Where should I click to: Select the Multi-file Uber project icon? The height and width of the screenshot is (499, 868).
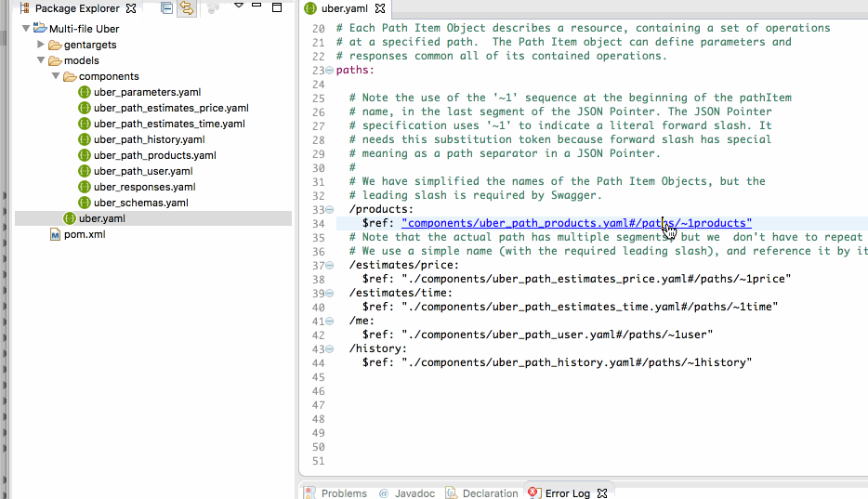39,28
